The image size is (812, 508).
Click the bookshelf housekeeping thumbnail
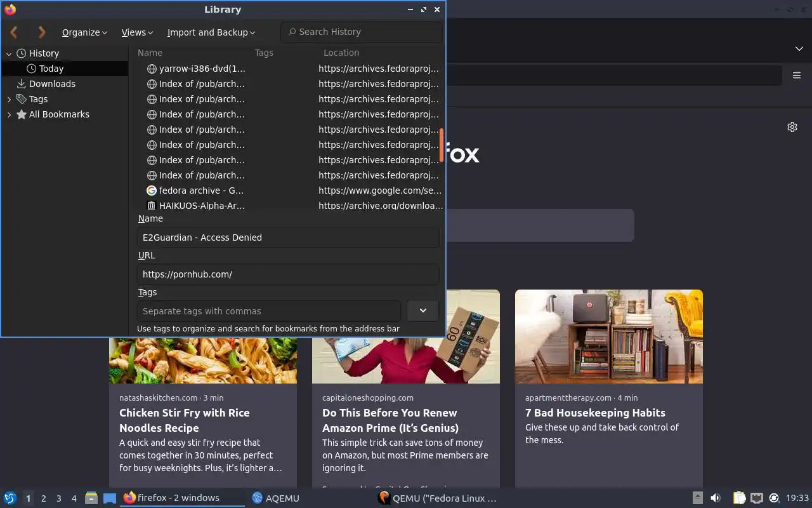coord(609,337)
